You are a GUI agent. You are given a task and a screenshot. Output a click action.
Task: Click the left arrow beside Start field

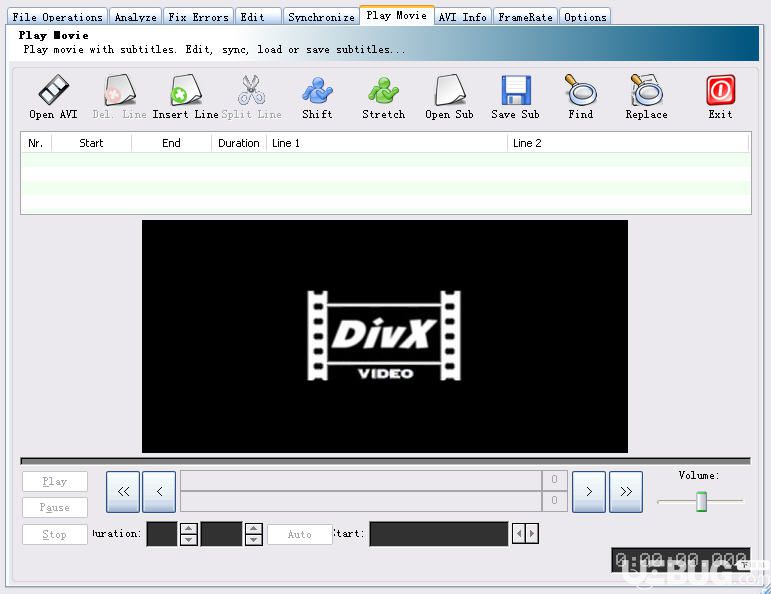[518, 534]
